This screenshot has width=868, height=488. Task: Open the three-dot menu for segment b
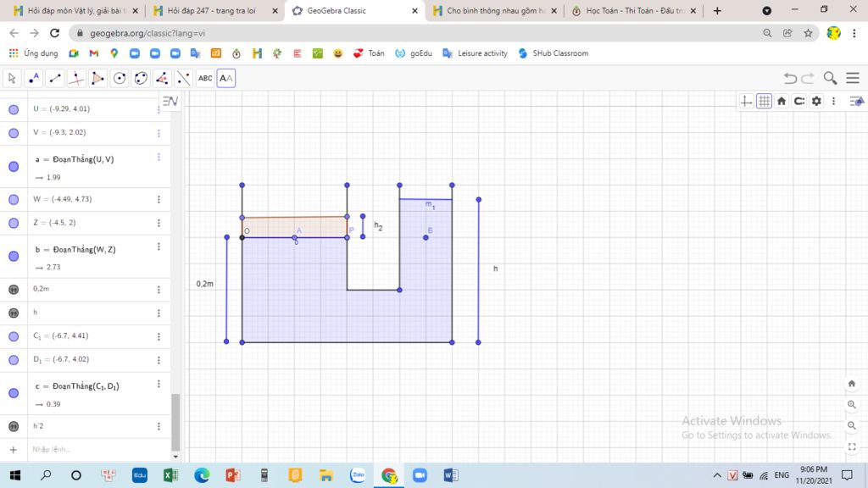pyautogui.click(x=159, y=247)
